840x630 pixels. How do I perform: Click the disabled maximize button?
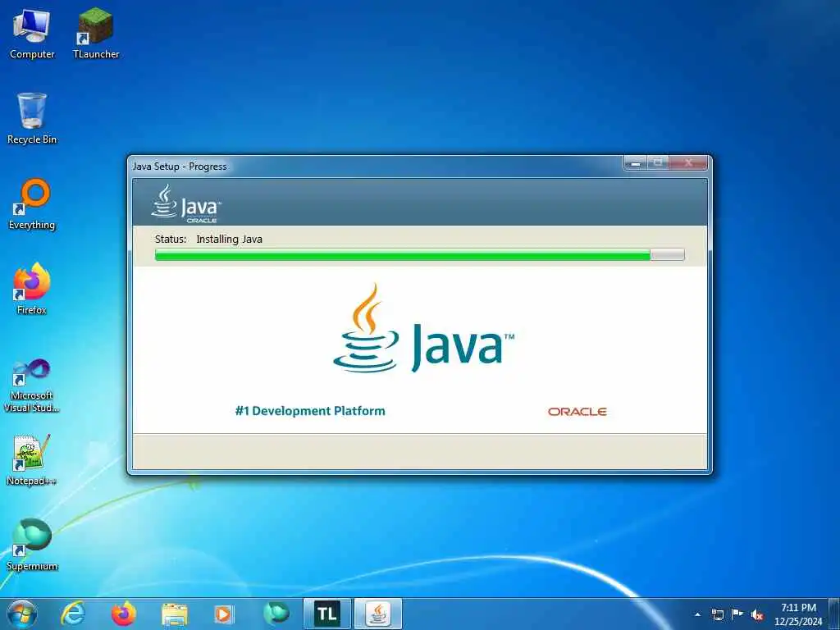658,163
